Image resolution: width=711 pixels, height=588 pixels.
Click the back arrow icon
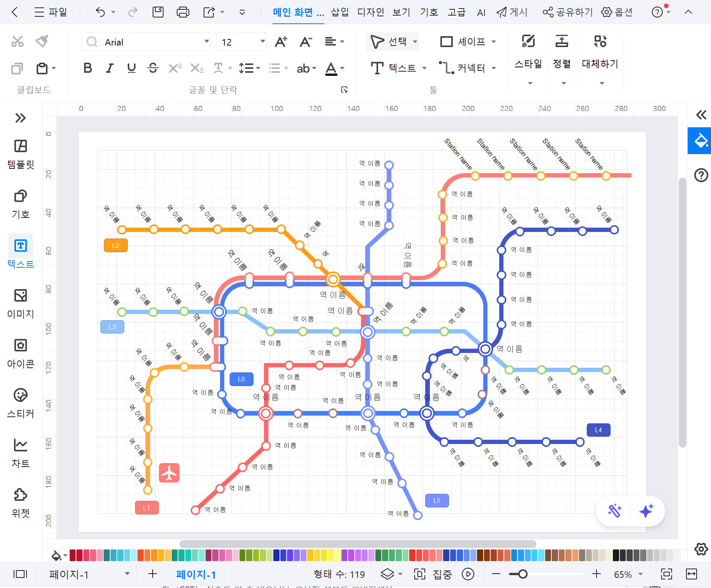(x=14, y=12)
